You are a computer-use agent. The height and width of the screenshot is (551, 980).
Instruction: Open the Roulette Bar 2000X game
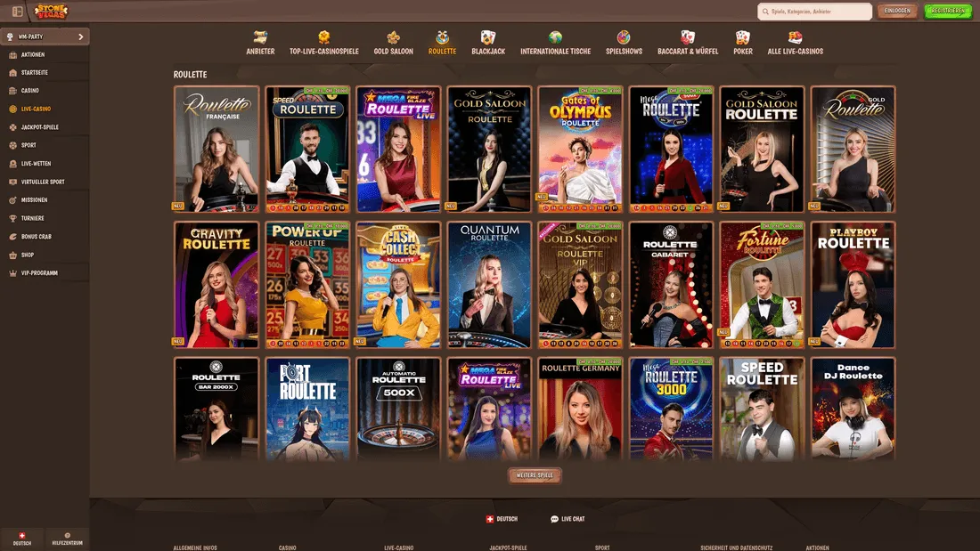216,409
